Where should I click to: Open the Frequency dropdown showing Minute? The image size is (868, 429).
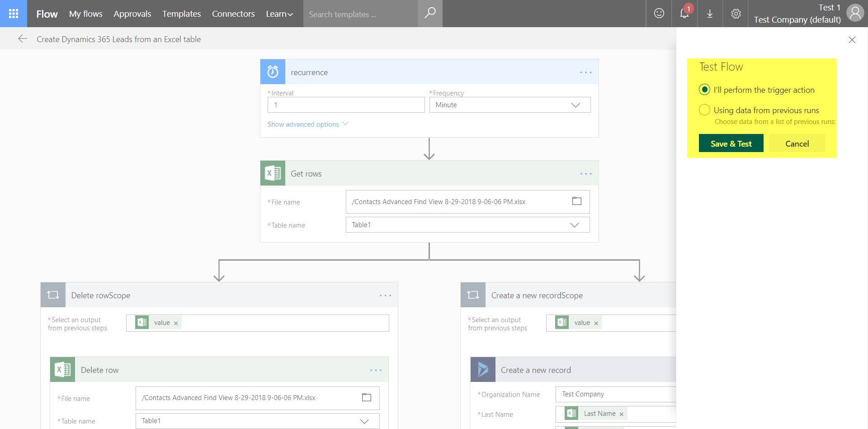point(510,105)
